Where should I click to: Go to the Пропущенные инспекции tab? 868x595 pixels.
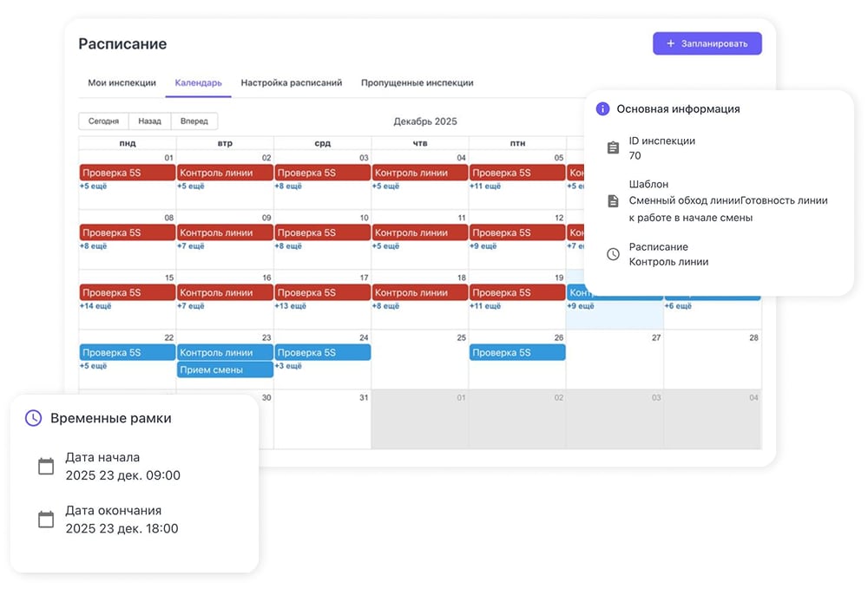[x=417, y=83]
